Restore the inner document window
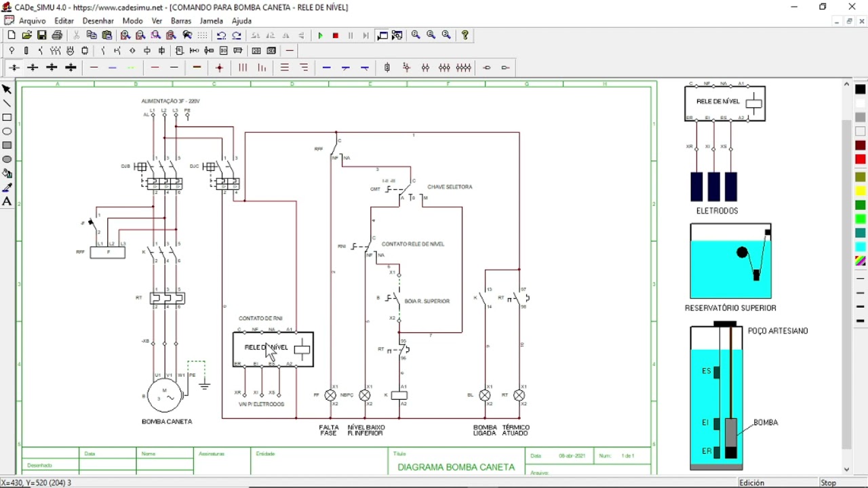Viewport: 868px width, 488px height. coord(849,21)
